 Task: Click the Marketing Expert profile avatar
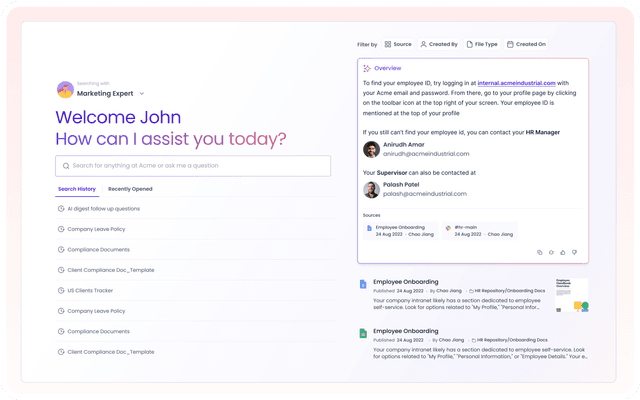click(65, 90)
